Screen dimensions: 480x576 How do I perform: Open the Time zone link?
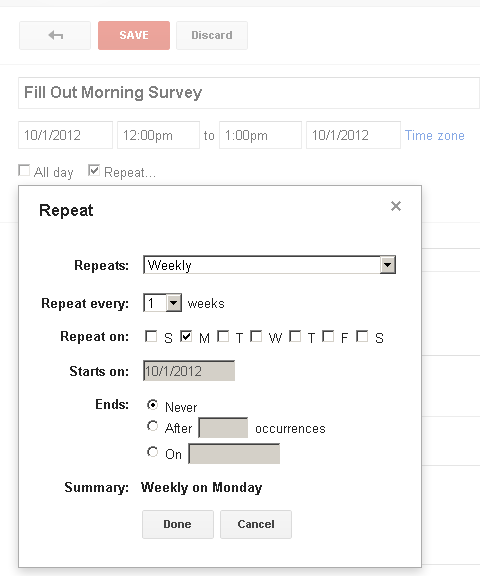(435, 136)
